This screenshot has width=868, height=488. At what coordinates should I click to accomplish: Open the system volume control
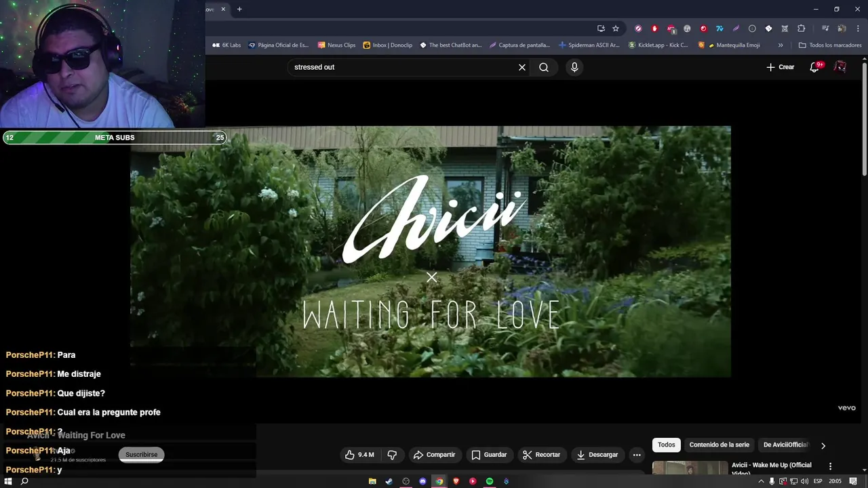(804, 481)
